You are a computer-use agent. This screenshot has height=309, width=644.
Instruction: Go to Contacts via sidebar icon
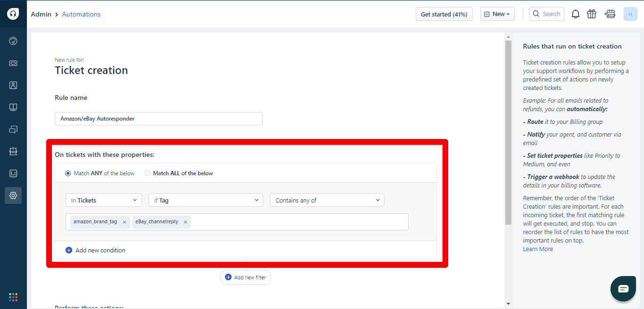point(13,85)
